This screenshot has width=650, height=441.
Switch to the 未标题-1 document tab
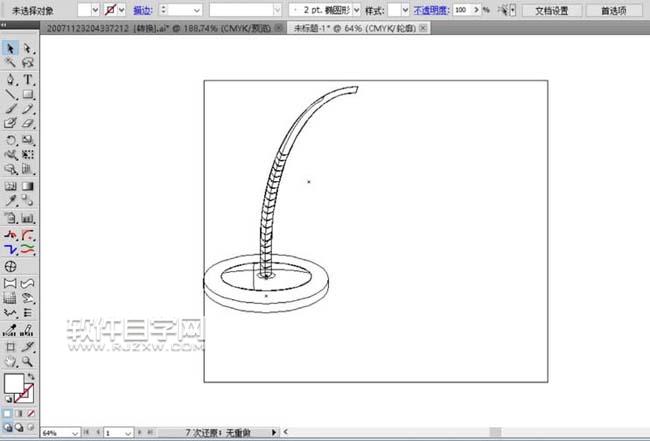(x=355, y=29)
